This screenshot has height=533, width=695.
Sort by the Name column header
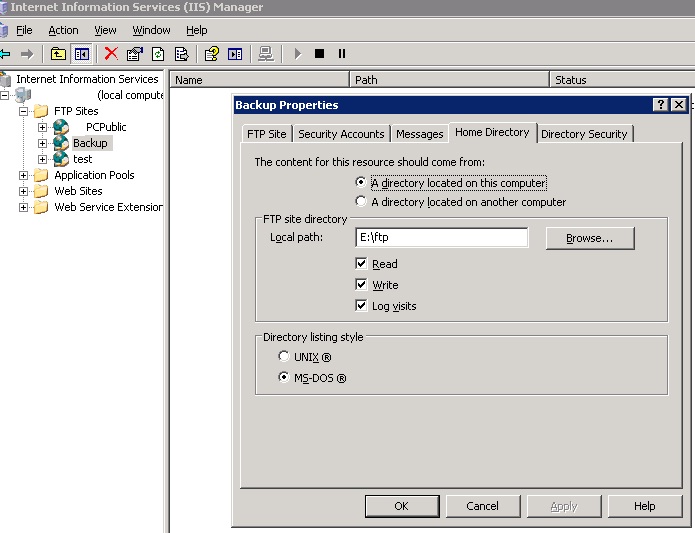tap(260, 80)
